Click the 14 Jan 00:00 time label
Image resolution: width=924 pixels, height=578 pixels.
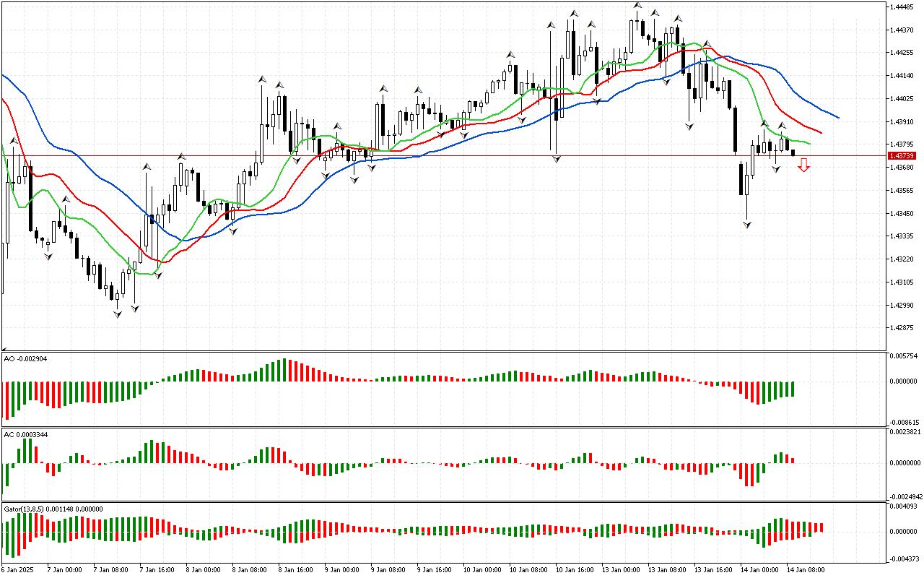[x=759, y=569]
